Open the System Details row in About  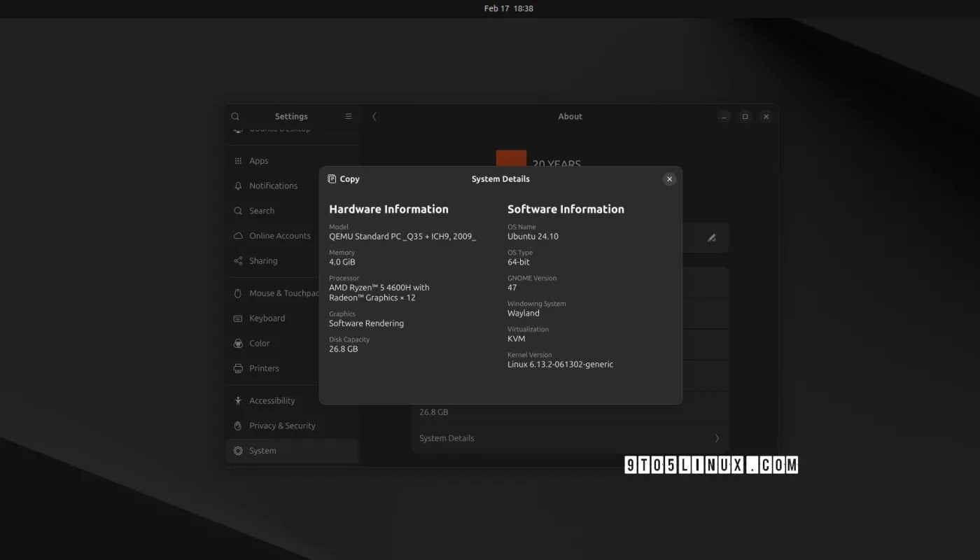click(570, 438)
